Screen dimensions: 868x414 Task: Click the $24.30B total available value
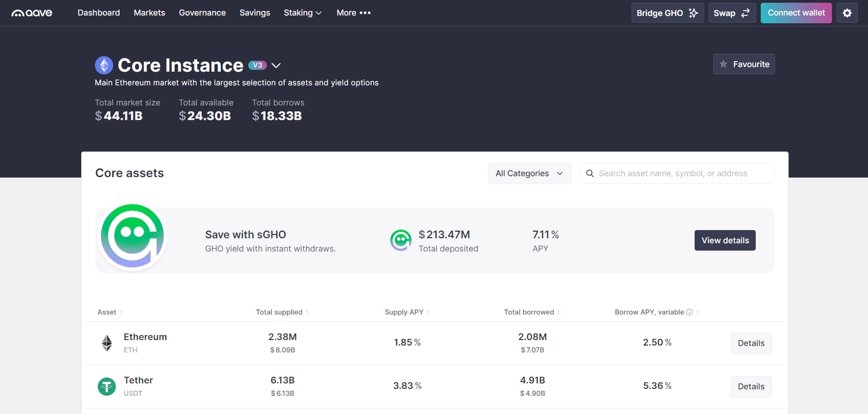(x=204, y=116)
